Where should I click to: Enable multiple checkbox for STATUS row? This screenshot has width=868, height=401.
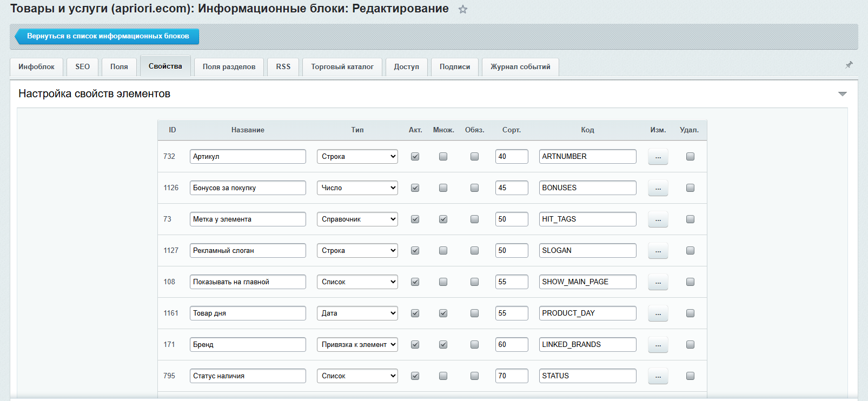[443, 376]
